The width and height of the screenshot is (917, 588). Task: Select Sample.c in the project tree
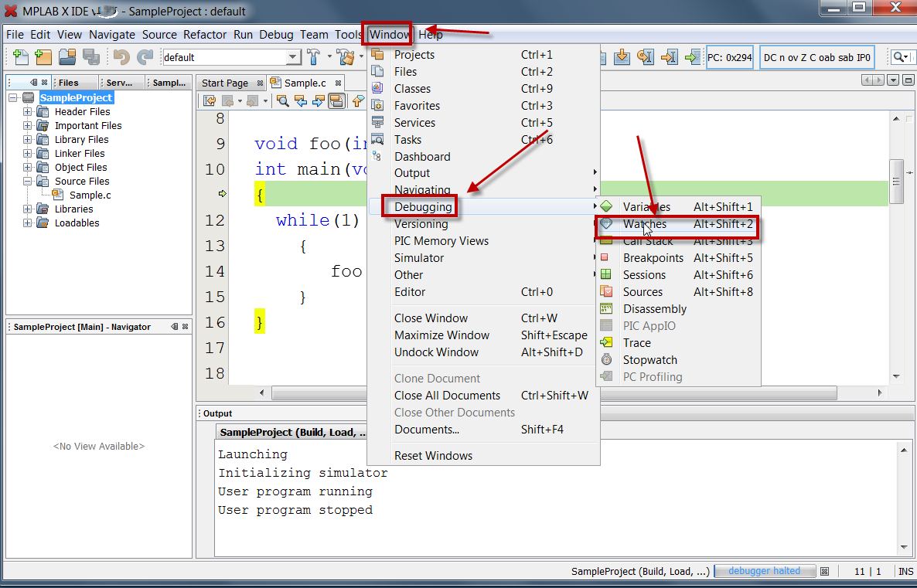(x=90, y=195)
